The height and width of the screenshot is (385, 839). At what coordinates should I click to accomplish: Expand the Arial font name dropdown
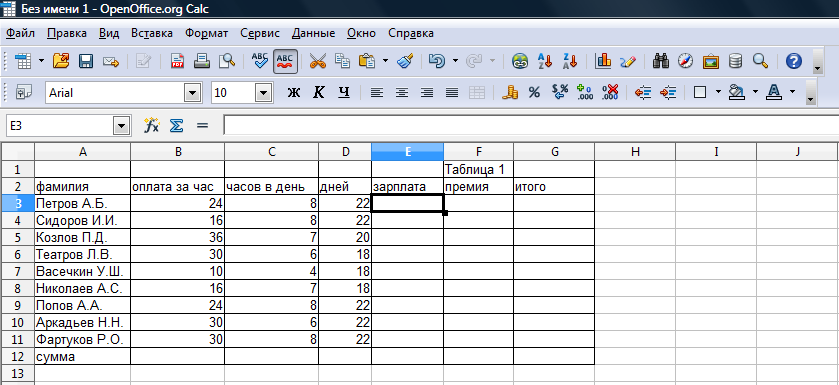coord(193,93)
